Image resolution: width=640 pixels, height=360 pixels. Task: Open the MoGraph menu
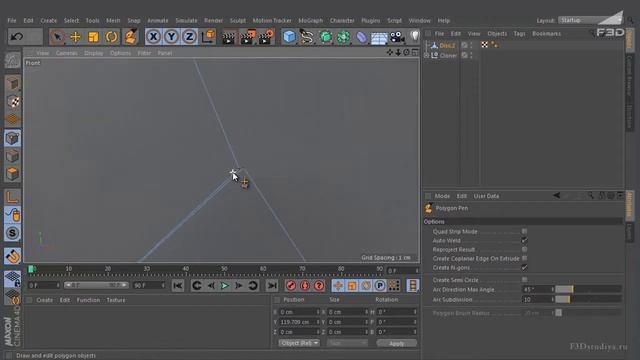coord(311,20)
